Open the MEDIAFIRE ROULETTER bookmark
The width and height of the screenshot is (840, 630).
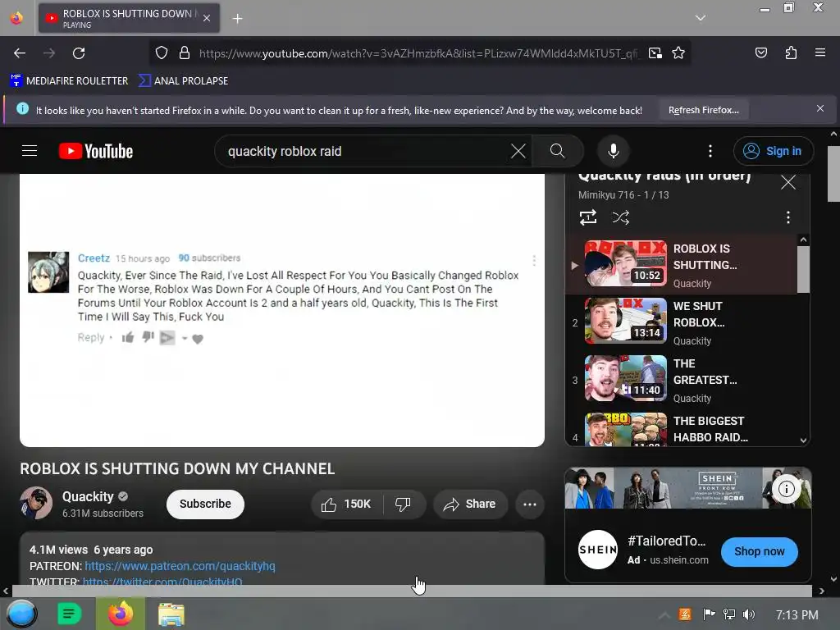point(69,81)
